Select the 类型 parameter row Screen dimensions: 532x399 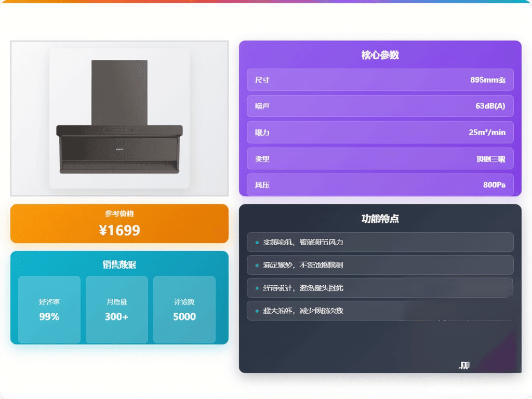[x=380, y=159]
